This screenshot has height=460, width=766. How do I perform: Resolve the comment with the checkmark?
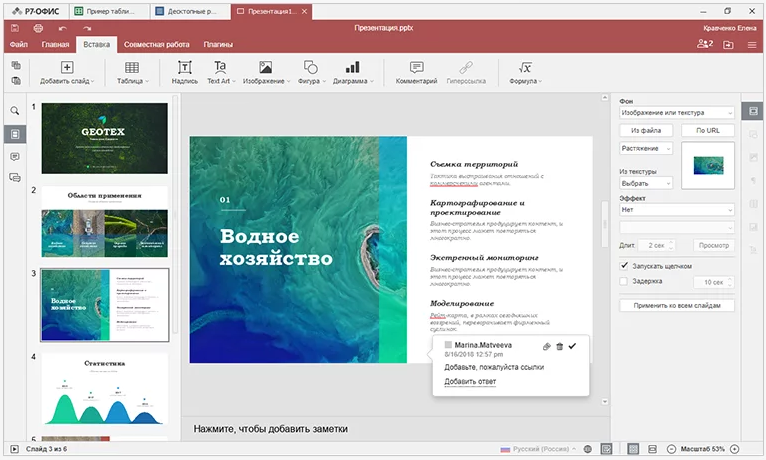[x=573, y=346]
